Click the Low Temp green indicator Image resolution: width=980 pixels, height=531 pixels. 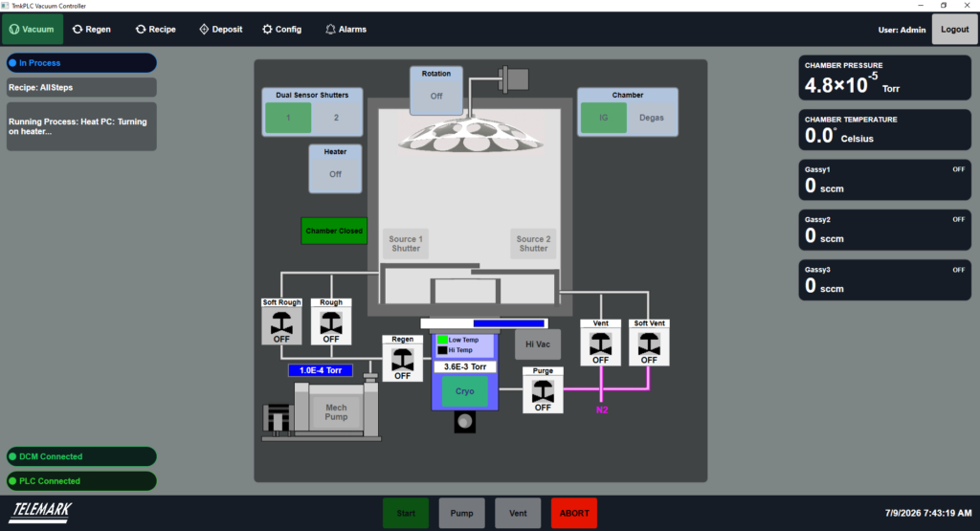(x=442, y=340)
